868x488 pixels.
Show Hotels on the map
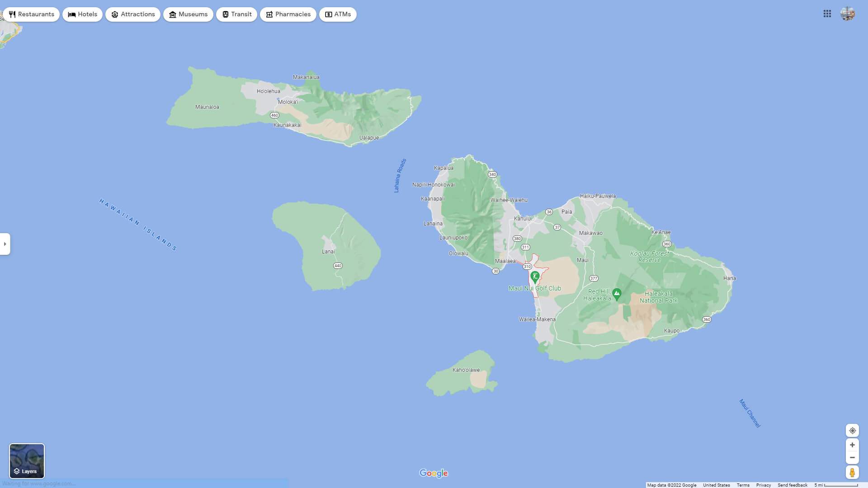pyautogui.click(x=83, y=14)
